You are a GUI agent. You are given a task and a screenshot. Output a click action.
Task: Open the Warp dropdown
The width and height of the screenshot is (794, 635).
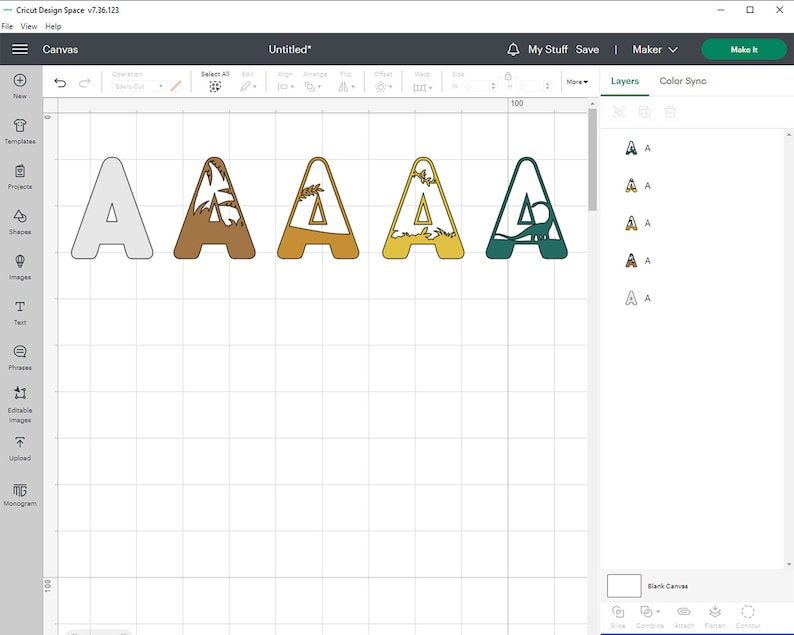(x=422, y=87)
